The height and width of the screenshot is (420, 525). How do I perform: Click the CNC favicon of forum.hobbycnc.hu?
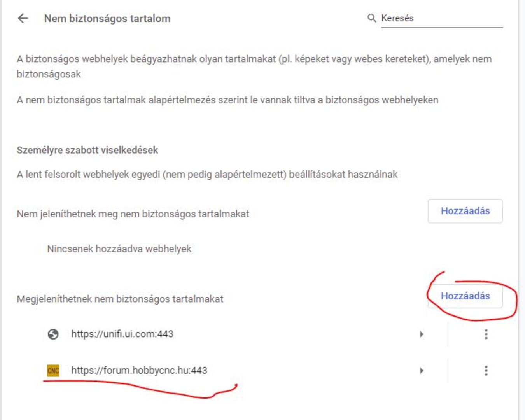point(53,371)
